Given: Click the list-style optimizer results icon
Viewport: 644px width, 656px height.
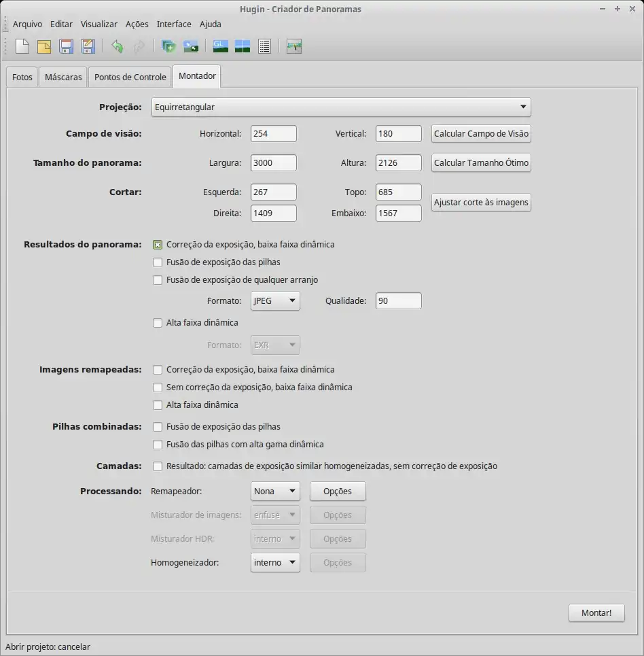Looking at the screenshot, I should (x=264, y=46).
